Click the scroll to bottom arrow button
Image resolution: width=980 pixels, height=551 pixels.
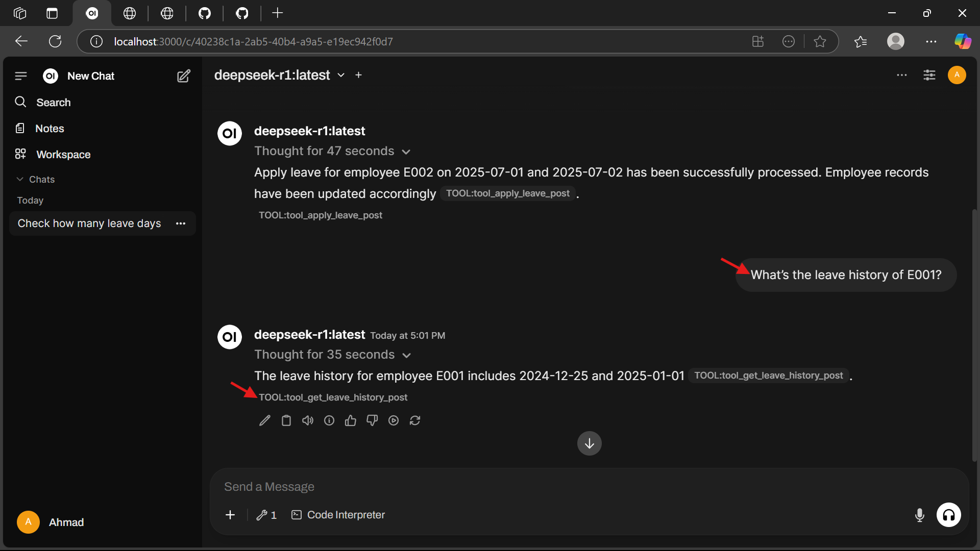tap(589, 443)
